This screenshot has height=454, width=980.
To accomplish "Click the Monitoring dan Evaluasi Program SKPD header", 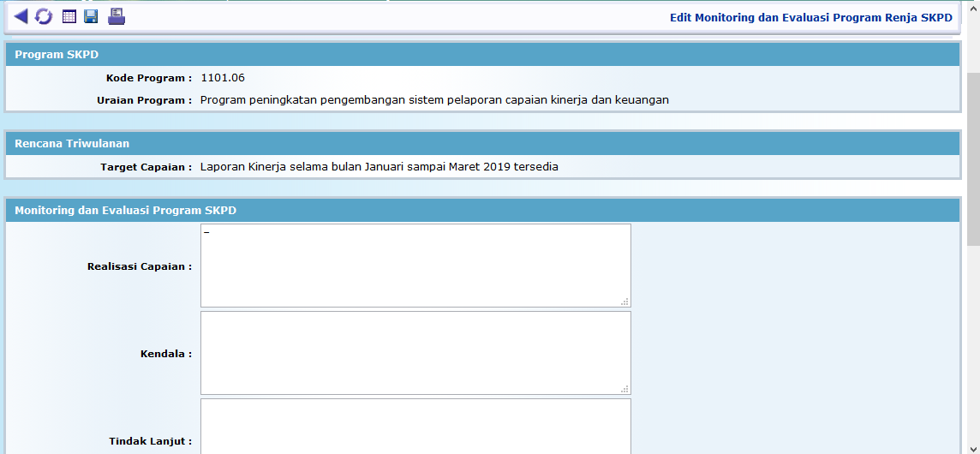I will coord(125,210).
